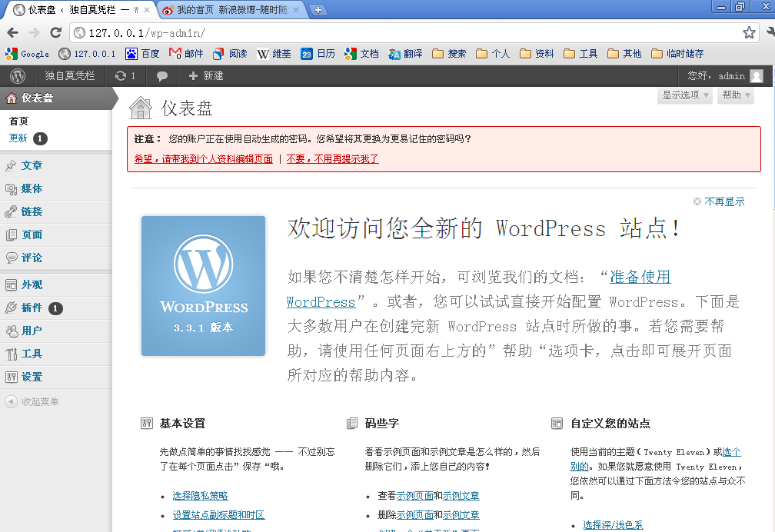Open 示例页面 link in the 查看 row
Viewport: 775px width, 532px height.
coord(414,495)
